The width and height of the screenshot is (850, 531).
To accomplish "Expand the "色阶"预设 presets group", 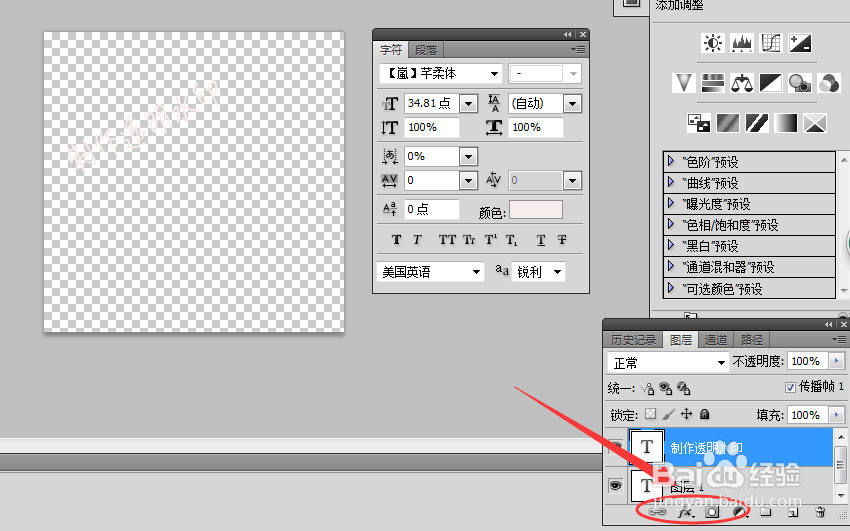I will pos(671,161).
